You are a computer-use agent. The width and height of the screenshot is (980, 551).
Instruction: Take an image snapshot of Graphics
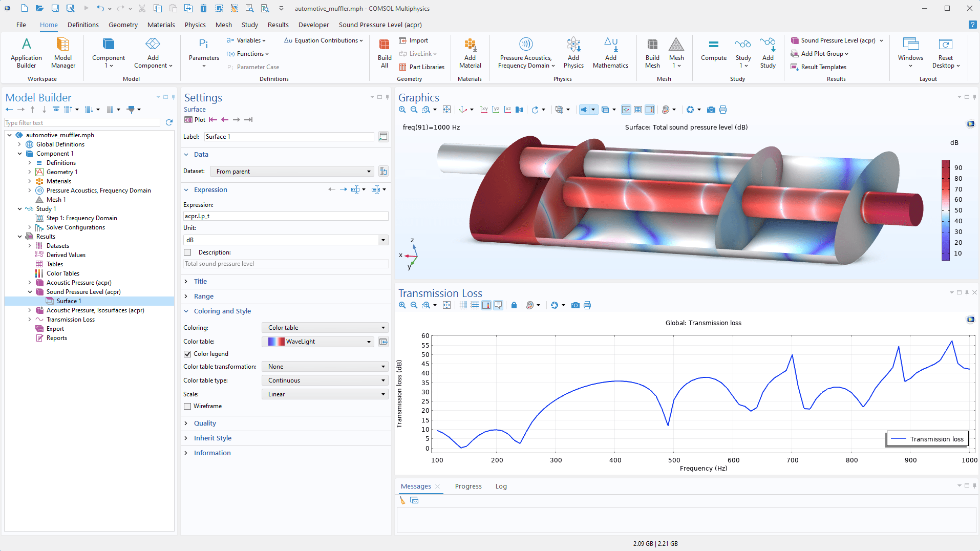[711, 110]
